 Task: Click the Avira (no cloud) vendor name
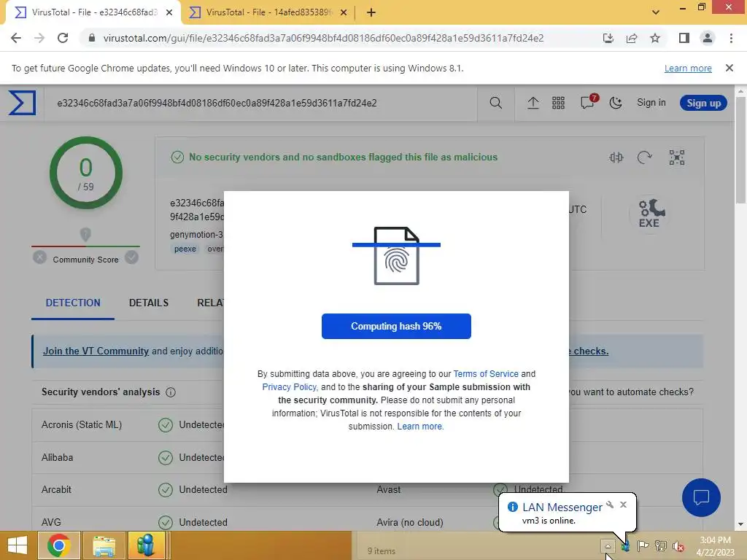point(410,522)
